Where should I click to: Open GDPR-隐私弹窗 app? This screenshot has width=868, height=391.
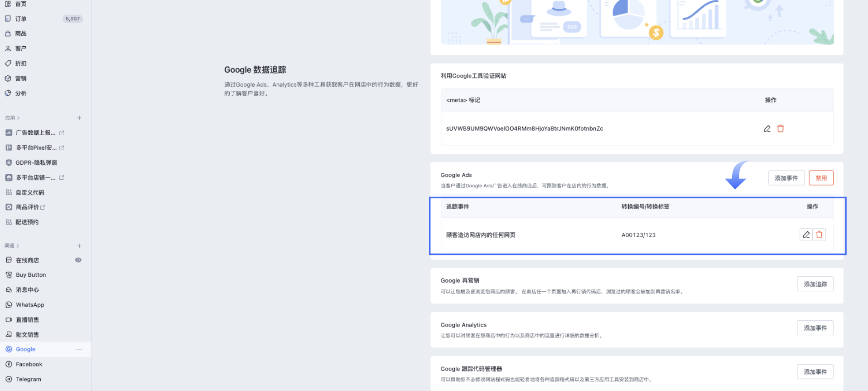(36, 162)
